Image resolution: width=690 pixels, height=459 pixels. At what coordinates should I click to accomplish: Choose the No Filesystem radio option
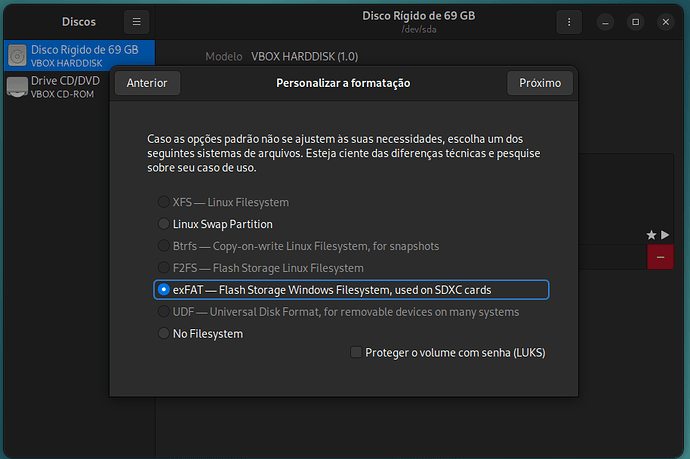(164, 334)
